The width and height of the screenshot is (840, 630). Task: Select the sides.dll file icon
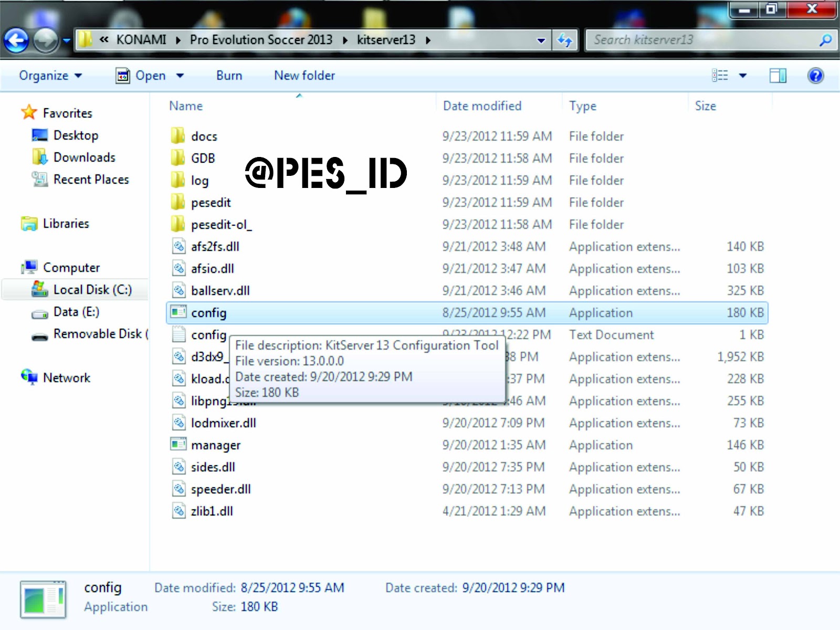click(x=178, y=467)
